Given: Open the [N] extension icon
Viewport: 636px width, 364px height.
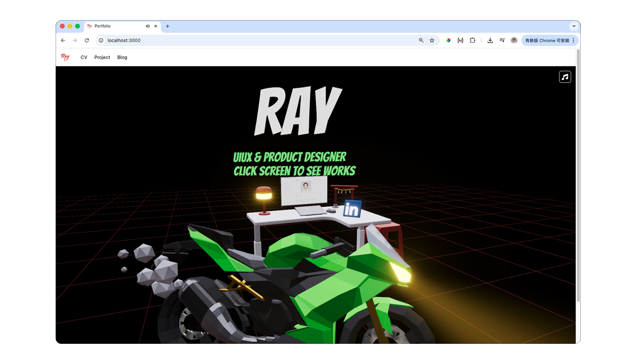Looking at the screenshot, I should (x=460, y=40).
